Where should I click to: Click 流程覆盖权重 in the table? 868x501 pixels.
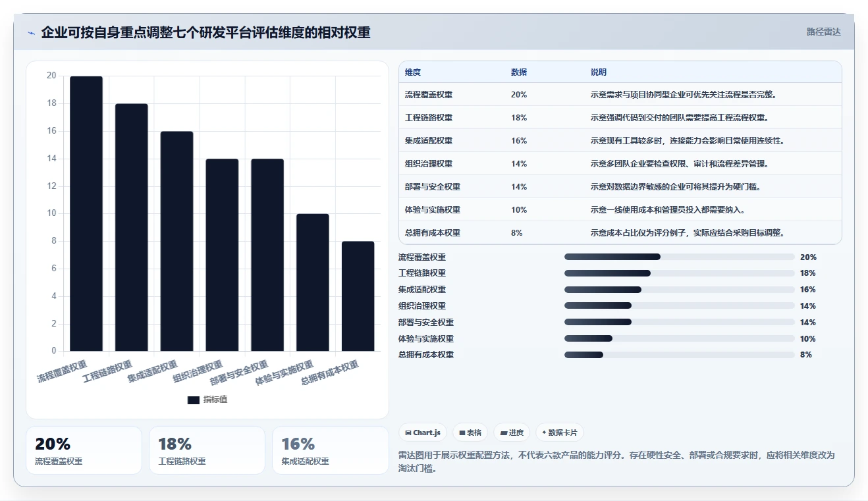coord(429,94)
